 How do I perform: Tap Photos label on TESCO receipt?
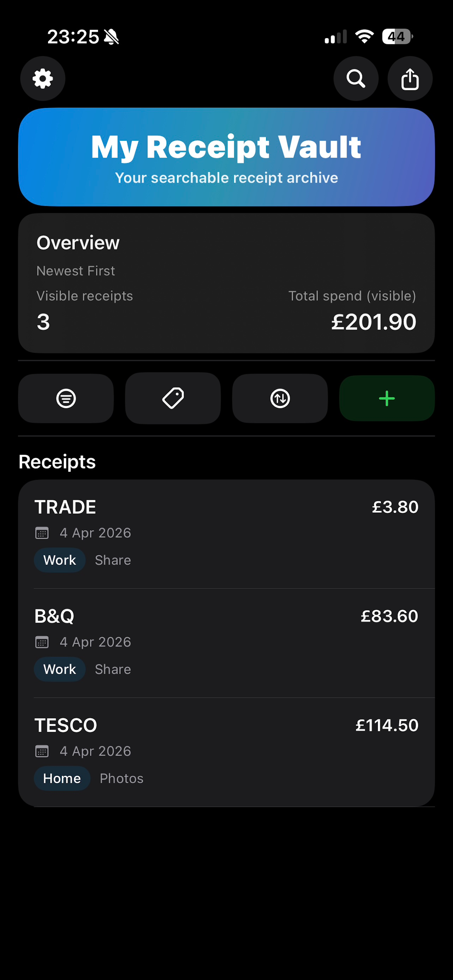[122, 778]
